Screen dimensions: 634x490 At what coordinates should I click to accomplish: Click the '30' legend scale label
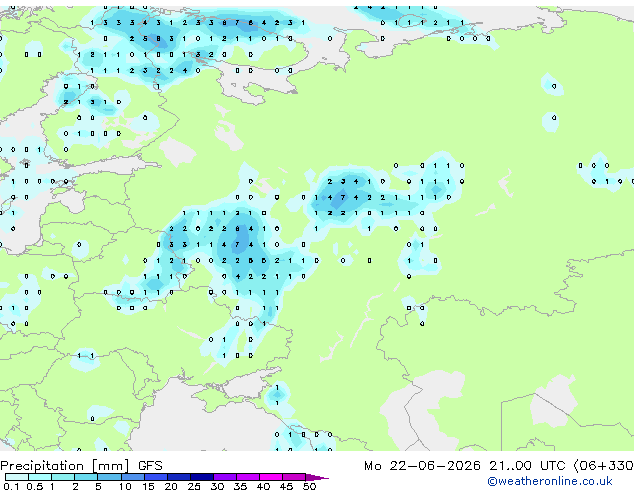pyautogui.click(x=217, y=486)
